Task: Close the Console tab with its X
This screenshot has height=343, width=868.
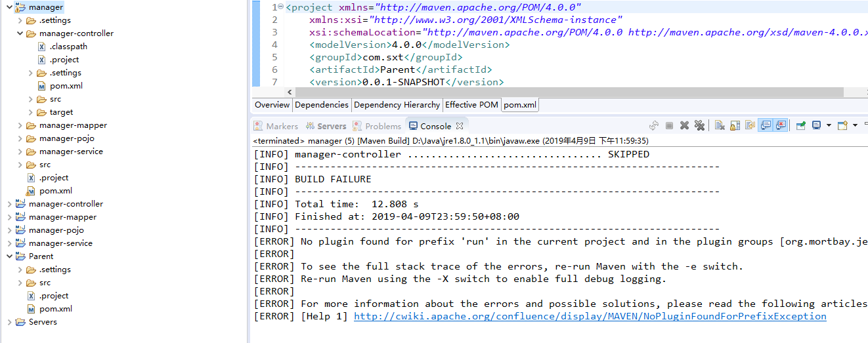Action: pos(460,126)
